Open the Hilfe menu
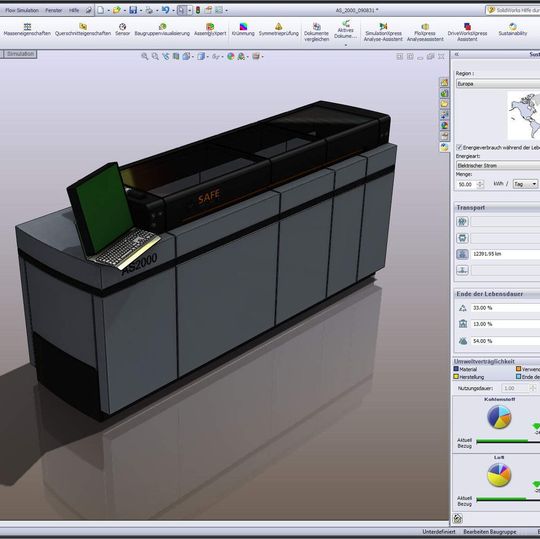This screenshot has width=540, height=539. (x=74, y=10)
